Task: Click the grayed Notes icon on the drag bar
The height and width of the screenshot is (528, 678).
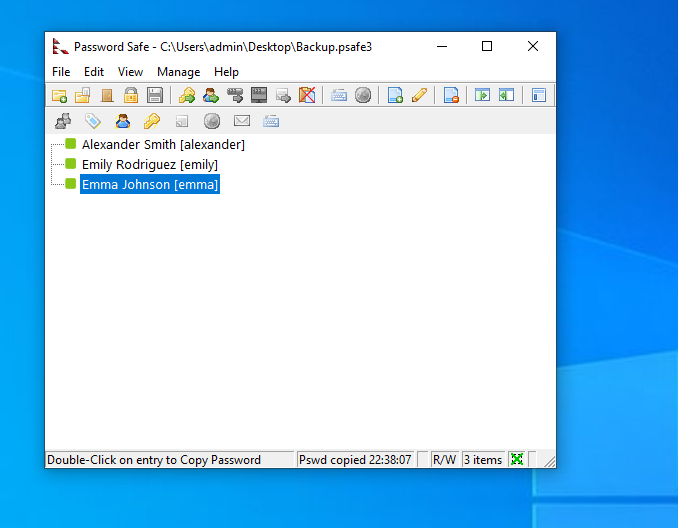Action: point(182,121)
